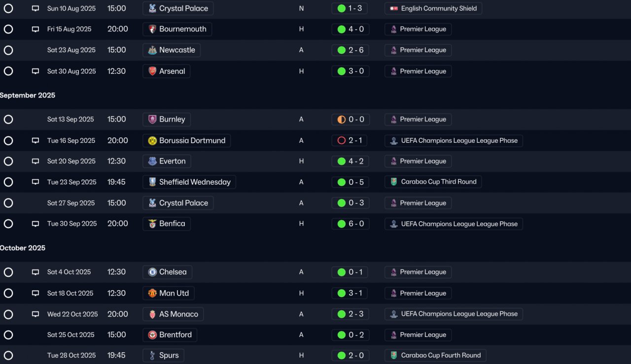Screen dimensions: 631x364
Task: Select the radio circle for the Newcastle match
Action: [8, 50]
